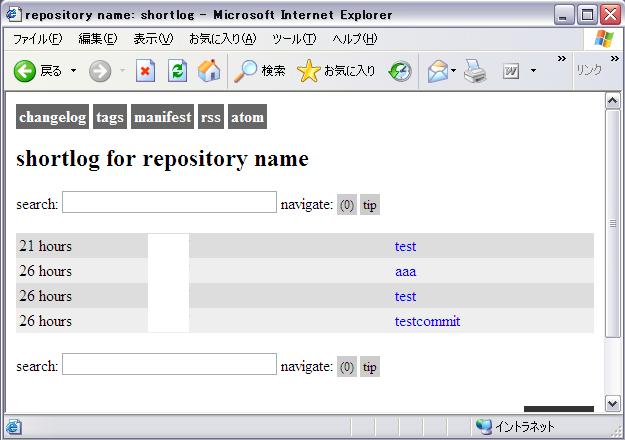Click the vertical scrollbar up arrow
Image resolution: width=625 pixels, height=440 pixels.
613,100
